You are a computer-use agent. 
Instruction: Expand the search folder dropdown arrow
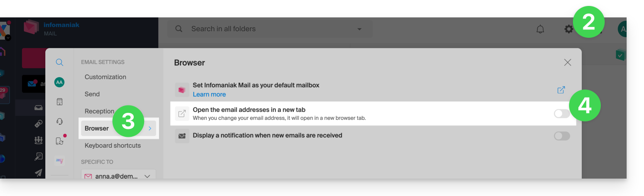359,29
